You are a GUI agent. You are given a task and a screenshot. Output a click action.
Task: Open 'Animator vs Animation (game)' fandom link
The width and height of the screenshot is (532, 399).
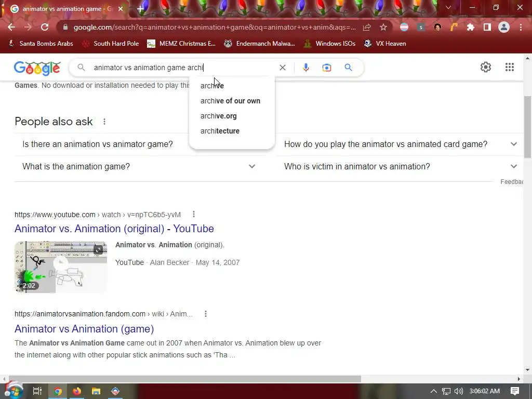click(x=84, y=329)
